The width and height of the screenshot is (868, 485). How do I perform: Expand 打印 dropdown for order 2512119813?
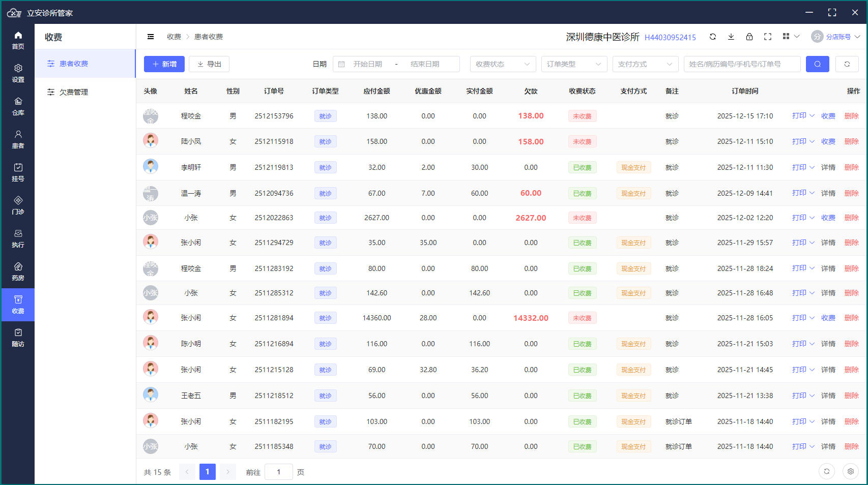803,167
